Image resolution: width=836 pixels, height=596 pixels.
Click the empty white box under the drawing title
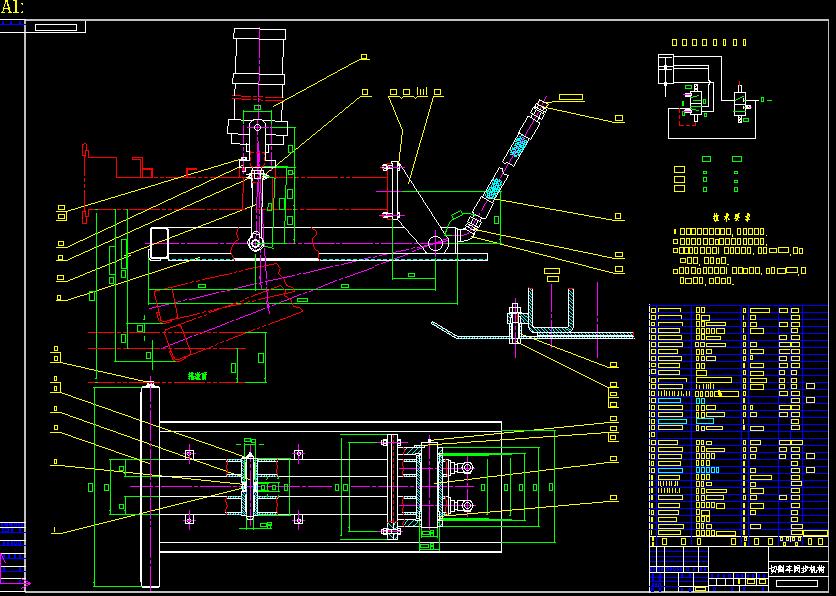coord(797,583)
